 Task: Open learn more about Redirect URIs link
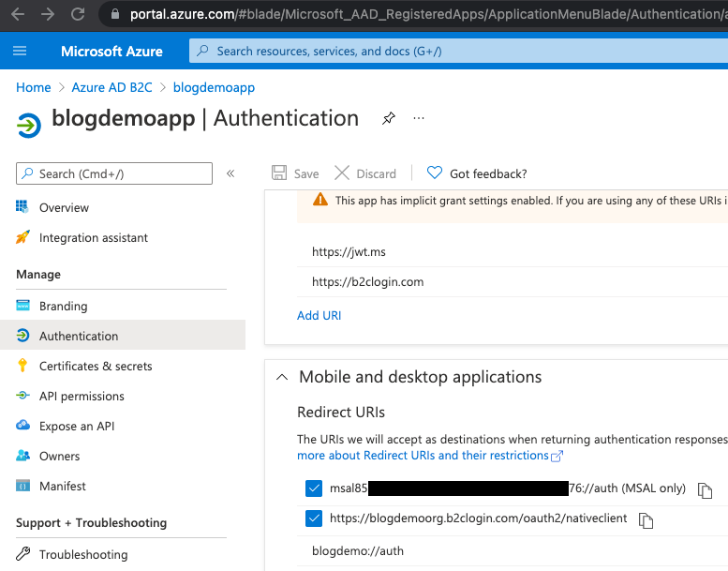coord(430,456)
